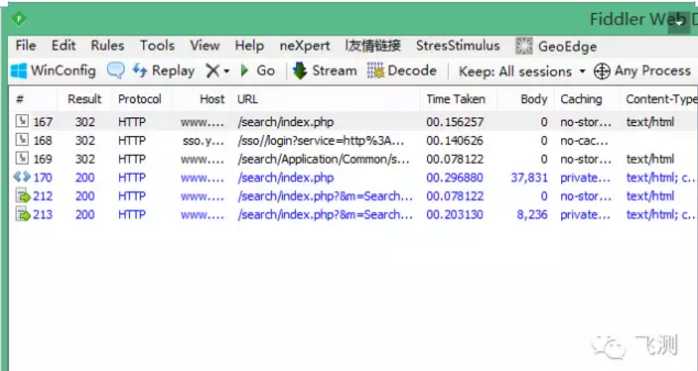Click the WinConfig toolbar button
The width and height of the screenshot is (698, 371).
tap(53, 71)
